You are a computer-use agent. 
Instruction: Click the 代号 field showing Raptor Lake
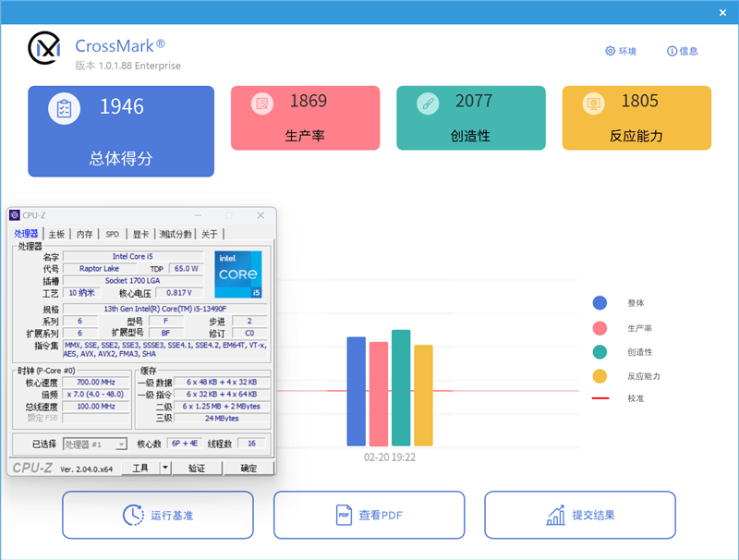point(99,269)
